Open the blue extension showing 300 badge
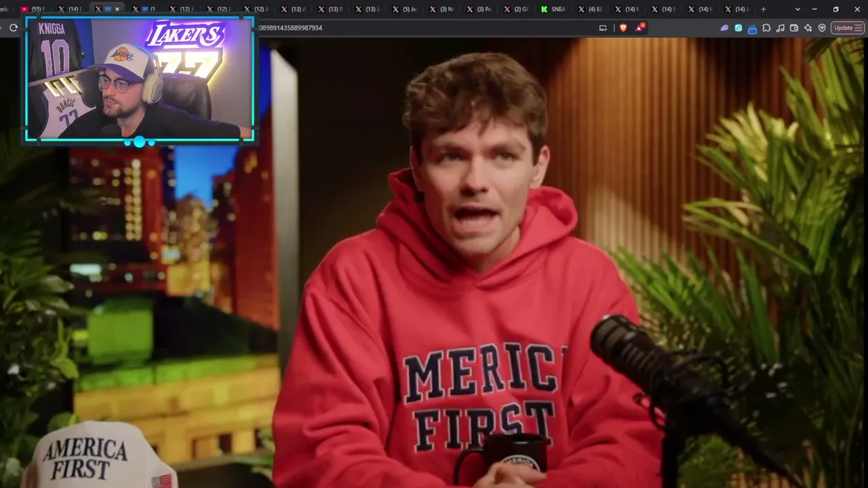868x488 pixels. click(x=752, y=28)
